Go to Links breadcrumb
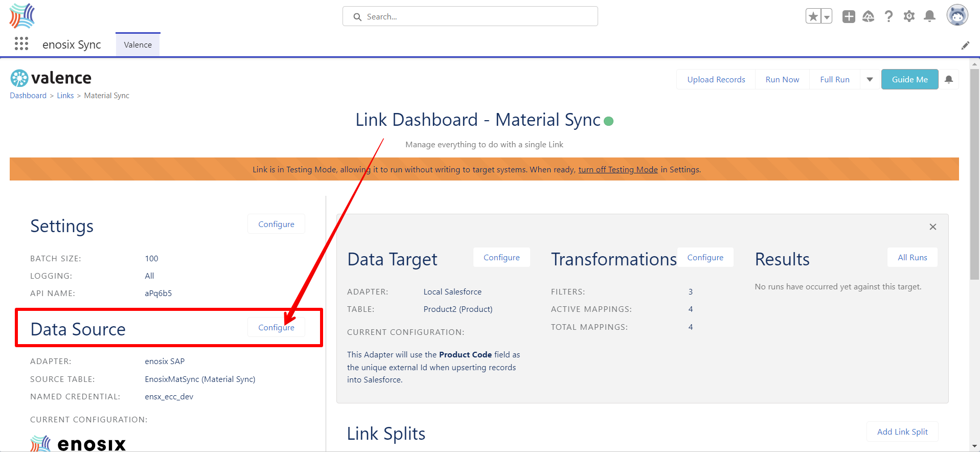Viewport: 980px width, 452px height. point(65,96)
